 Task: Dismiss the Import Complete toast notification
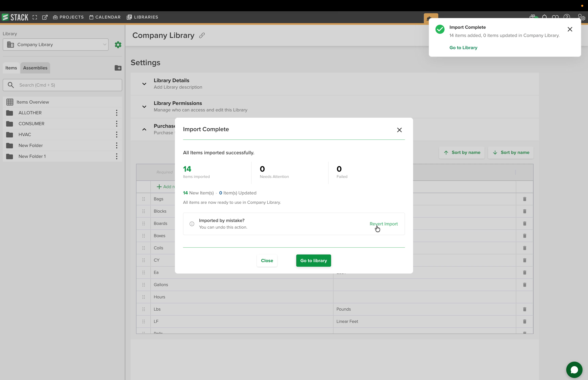(x=570, y=29)
